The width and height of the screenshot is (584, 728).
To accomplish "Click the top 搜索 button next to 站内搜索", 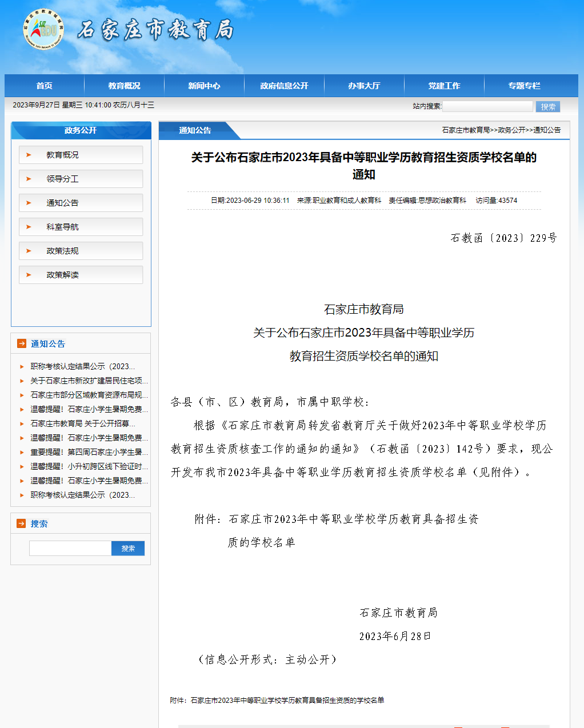I will pyautogui.click(x=548, y=107).
